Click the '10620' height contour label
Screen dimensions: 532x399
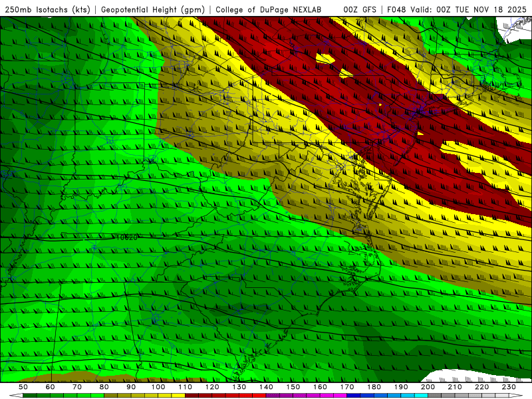click(x=126, y=237)
